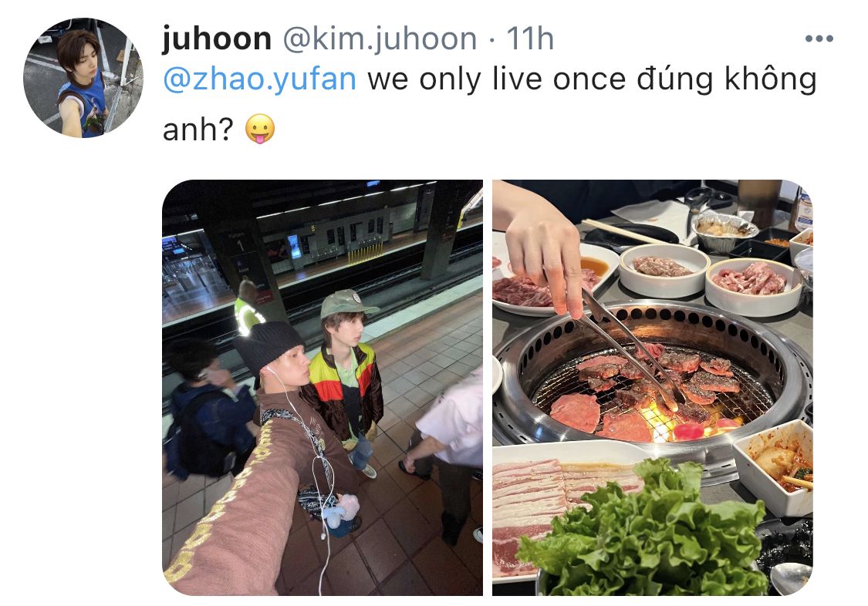Click the word 'anh?' in the tweet

(x=198, y=130)
